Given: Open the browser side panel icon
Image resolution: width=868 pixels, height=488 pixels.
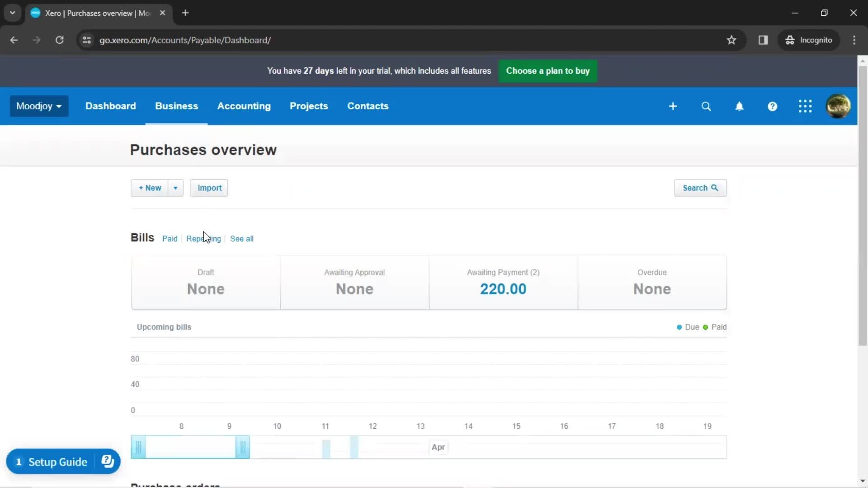Looking at the screenshot, I should pyautogui.click(x=763, y=40).
